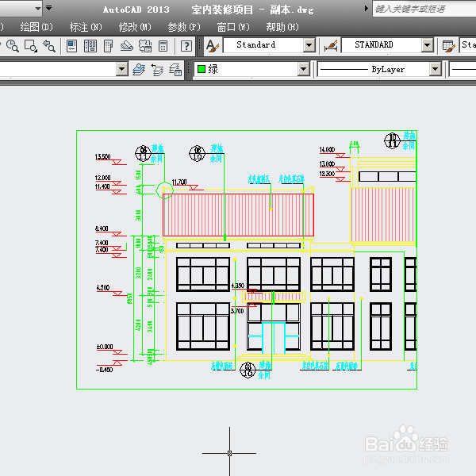Open the Markup Set Manager icon
Screen dimensions: 476x476
click(x=145, y=46)
